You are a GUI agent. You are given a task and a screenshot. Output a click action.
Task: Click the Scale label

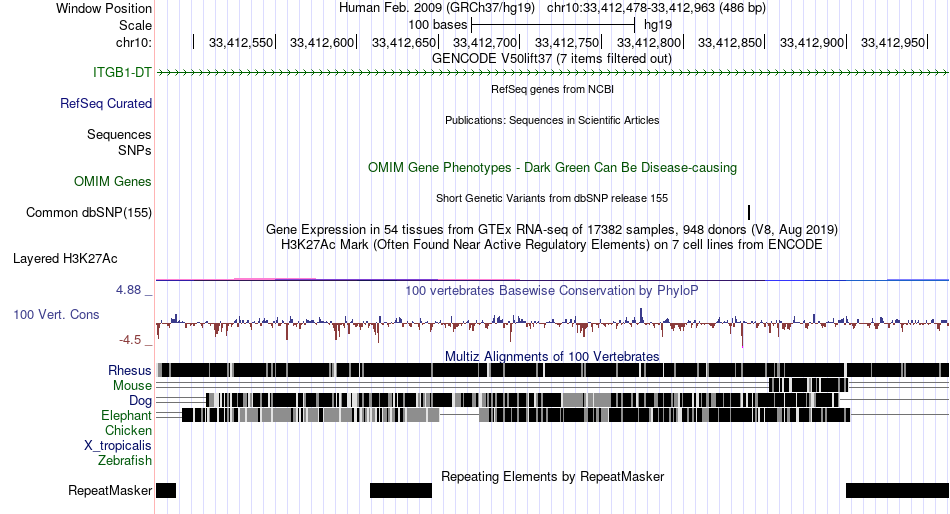[x=135, y=25]
